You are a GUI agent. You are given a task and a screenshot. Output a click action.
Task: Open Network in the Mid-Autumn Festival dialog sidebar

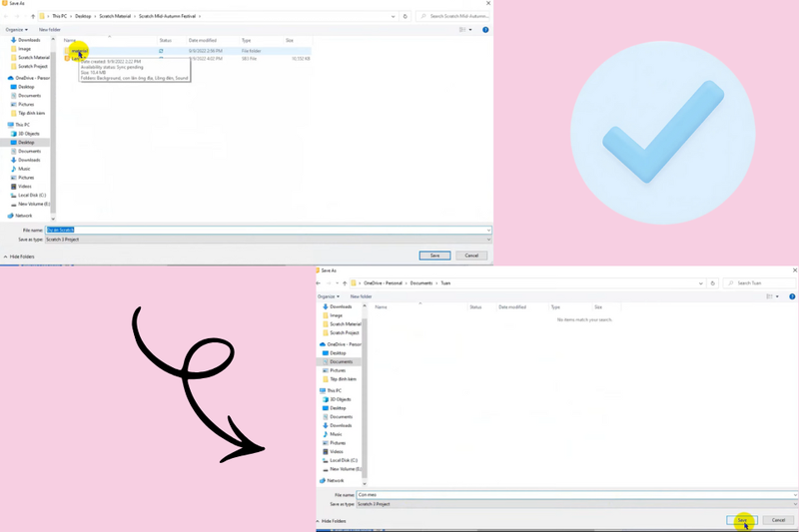tap(23, 216)
